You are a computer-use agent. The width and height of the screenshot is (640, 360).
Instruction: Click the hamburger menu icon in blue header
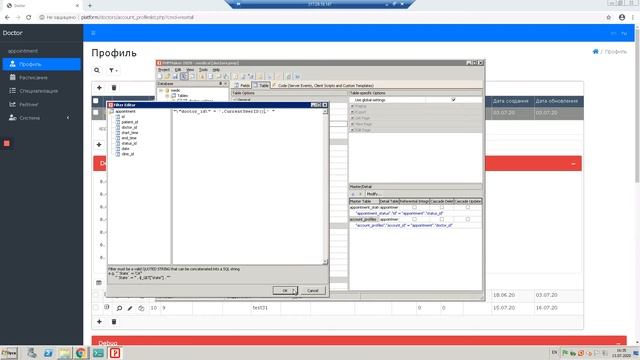(93, 33)
